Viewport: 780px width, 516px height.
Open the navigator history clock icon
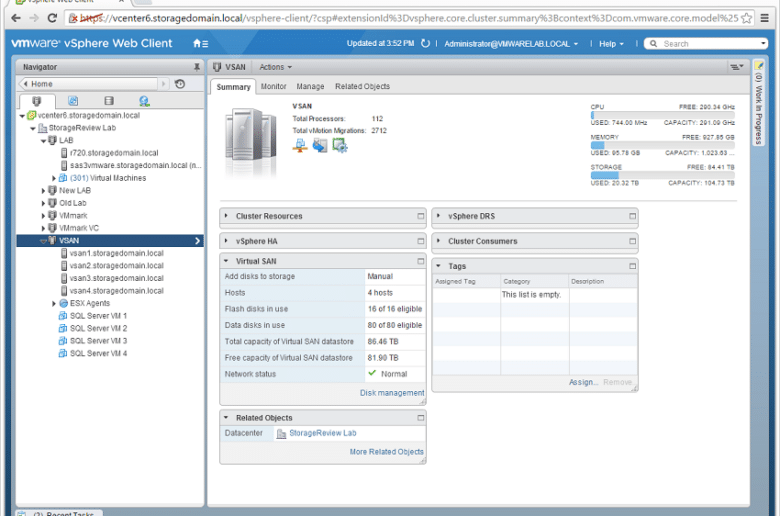coord(180,84)
